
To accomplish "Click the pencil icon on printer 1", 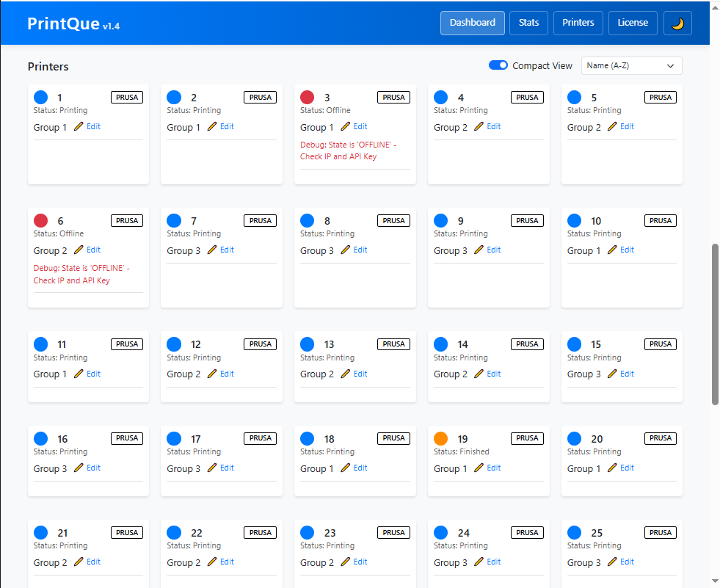I will (x=79, y=126).
